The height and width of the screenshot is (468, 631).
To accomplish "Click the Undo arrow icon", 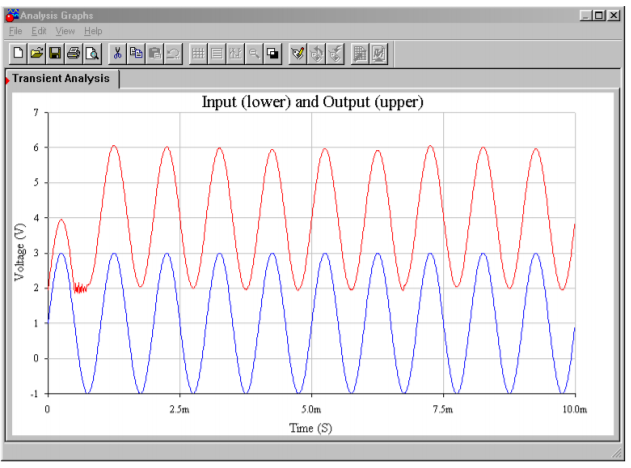I will tap(172, 53).
